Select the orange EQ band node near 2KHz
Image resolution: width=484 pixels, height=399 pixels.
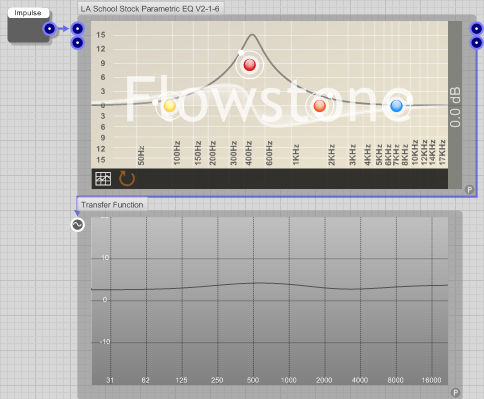[320, 106]
